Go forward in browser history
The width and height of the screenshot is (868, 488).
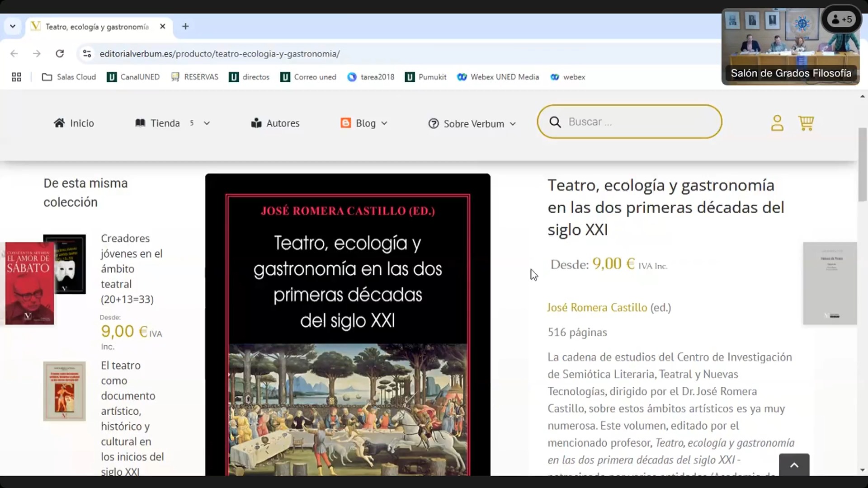(37, 54)
